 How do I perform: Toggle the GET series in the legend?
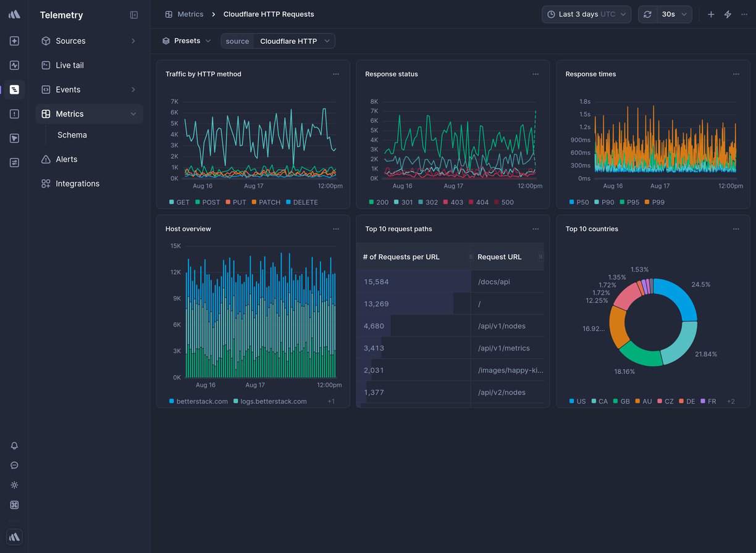[180, 202]
